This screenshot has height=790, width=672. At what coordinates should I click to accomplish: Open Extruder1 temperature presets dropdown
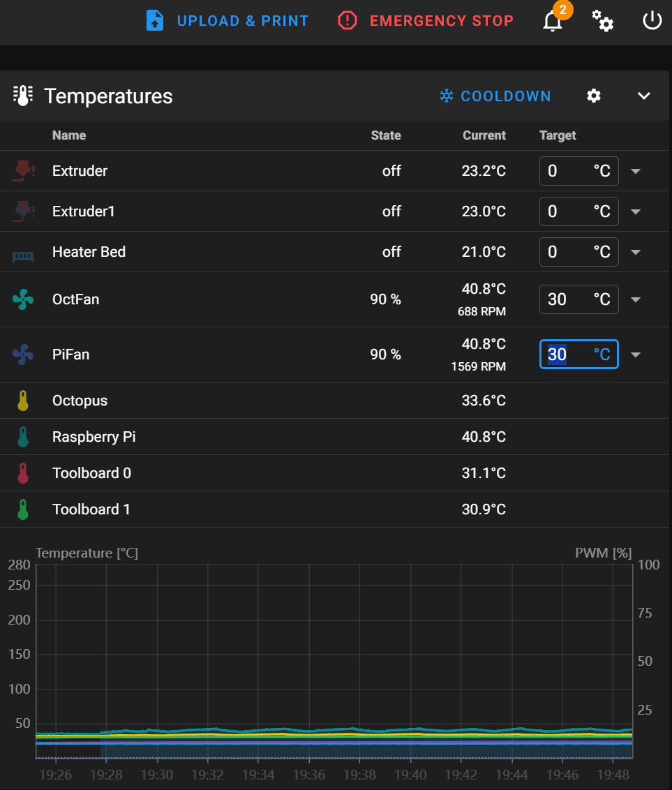click(636, 211)
